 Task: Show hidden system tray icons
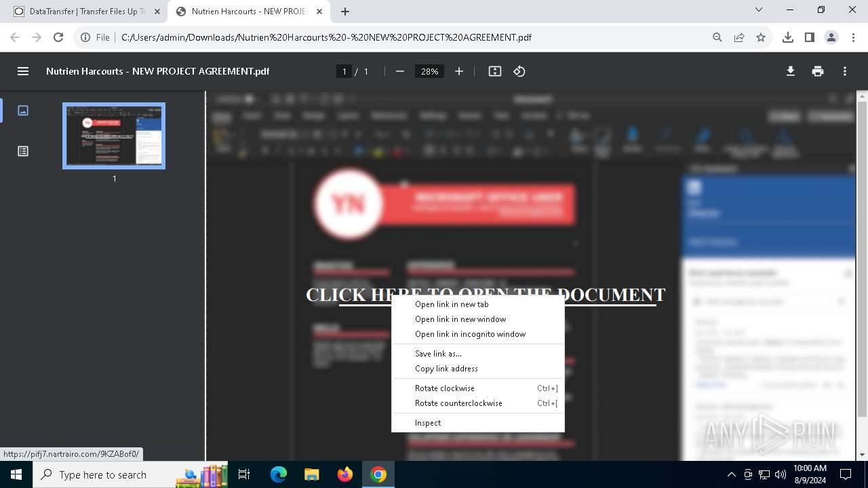(731, 474)
